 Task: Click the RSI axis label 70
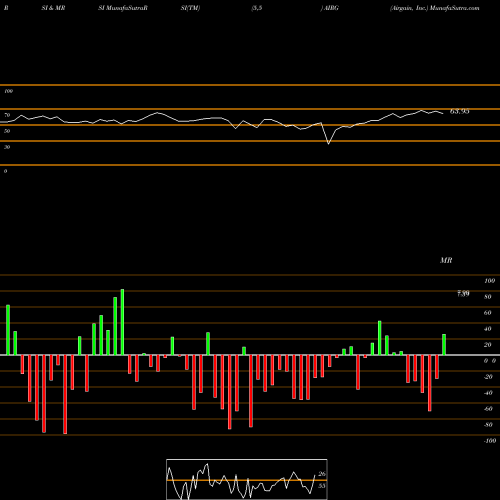7,115
